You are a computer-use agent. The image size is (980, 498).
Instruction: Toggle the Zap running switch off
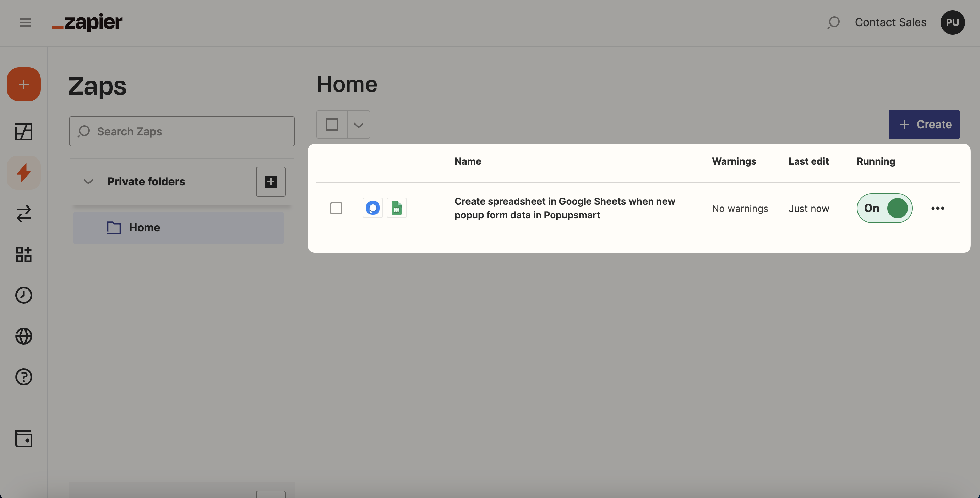(x=884, y=208)
